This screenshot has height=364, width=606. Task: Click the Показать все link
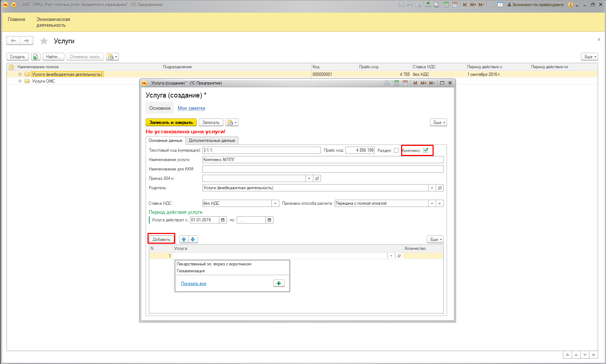[194, 283]
